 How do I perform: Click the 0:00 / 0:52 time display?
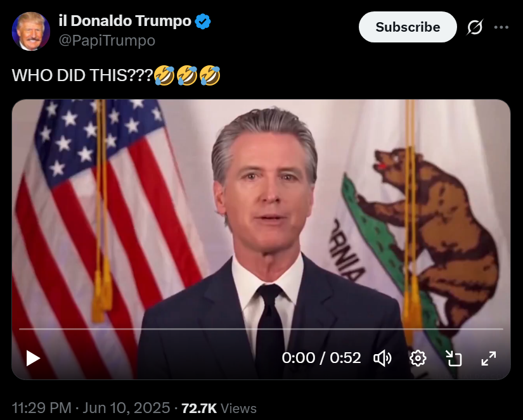click(x=321, y=358)
